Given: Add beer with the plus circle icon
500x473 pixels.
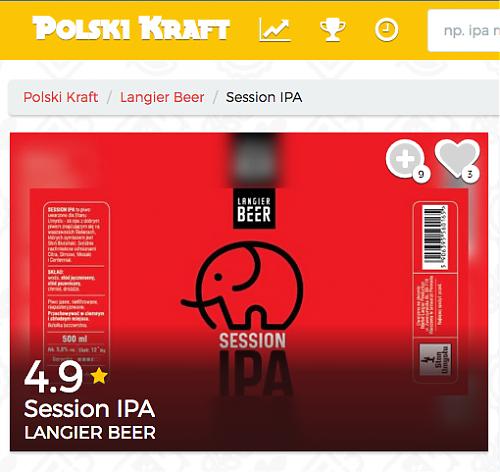Looking at the screenshot, I should (405, 159).
